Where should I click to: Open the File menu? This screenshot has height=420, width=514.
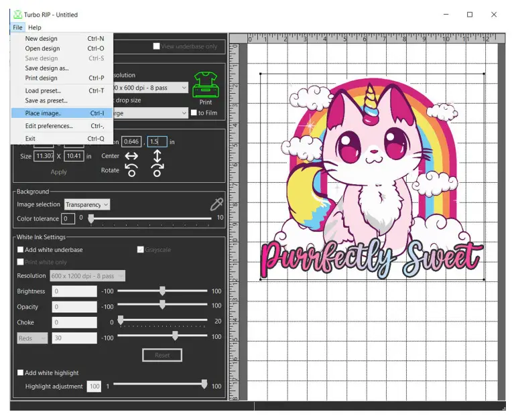(x=17, y=27)
